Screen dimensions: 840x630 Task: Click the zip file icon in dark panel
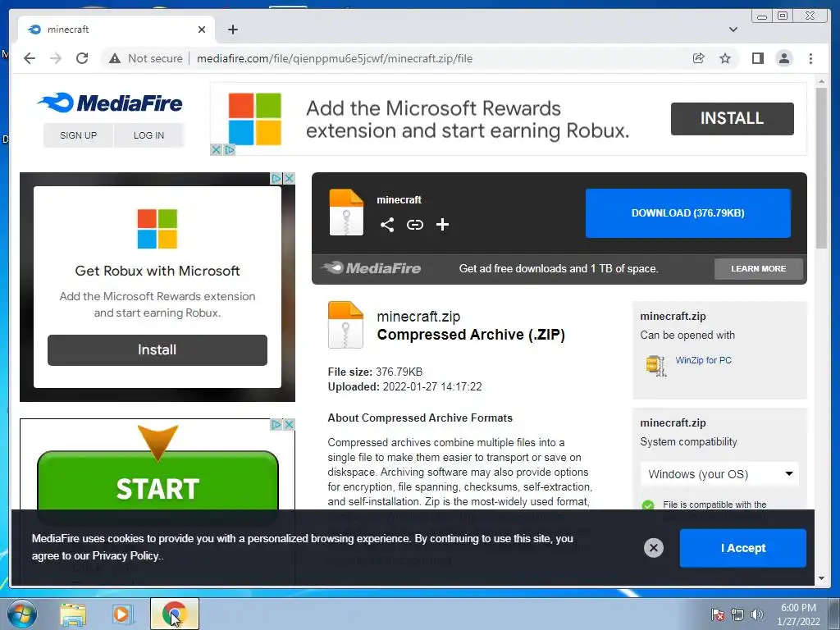tap(346, 212)
